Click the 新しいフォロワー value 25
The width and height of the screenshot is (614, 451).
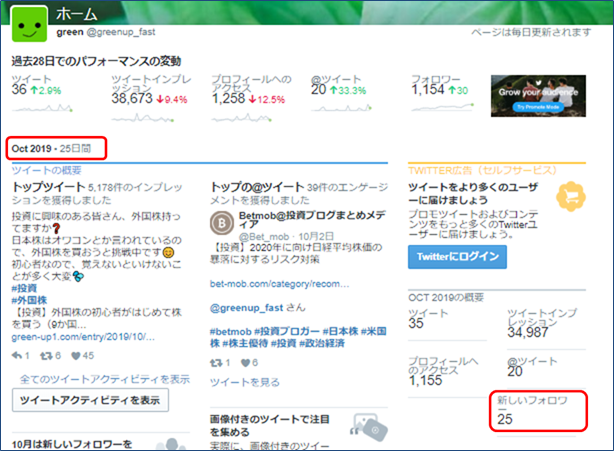pos(505,419)
